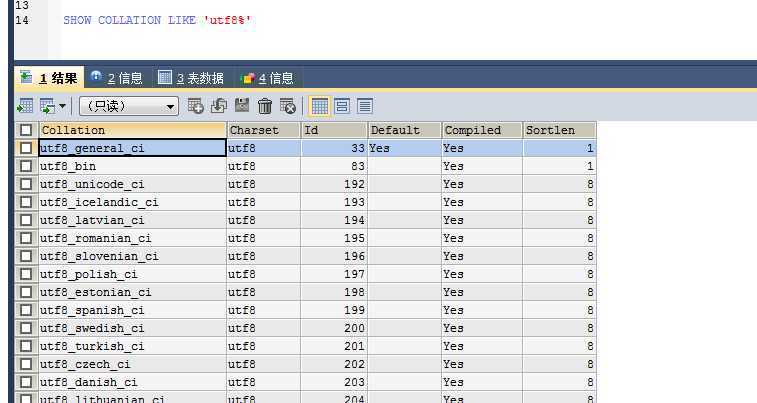Select the utf8_polish_ci collation cell
This screenshot has width=757, height=403.
pyautogui.click(x=132, y=274)
